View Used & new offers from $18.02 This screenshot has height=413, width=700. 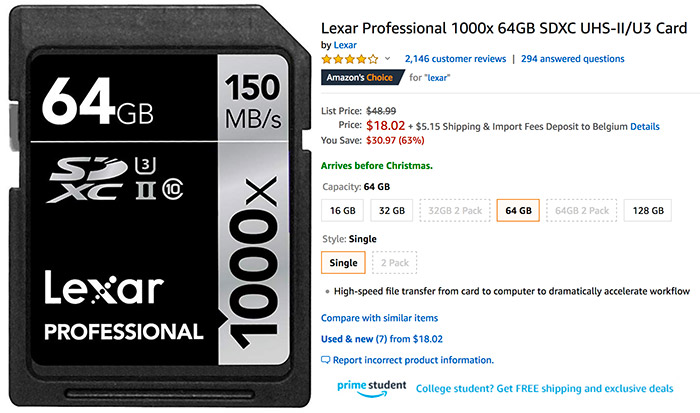pyautogui.click(x=382, y=339)
